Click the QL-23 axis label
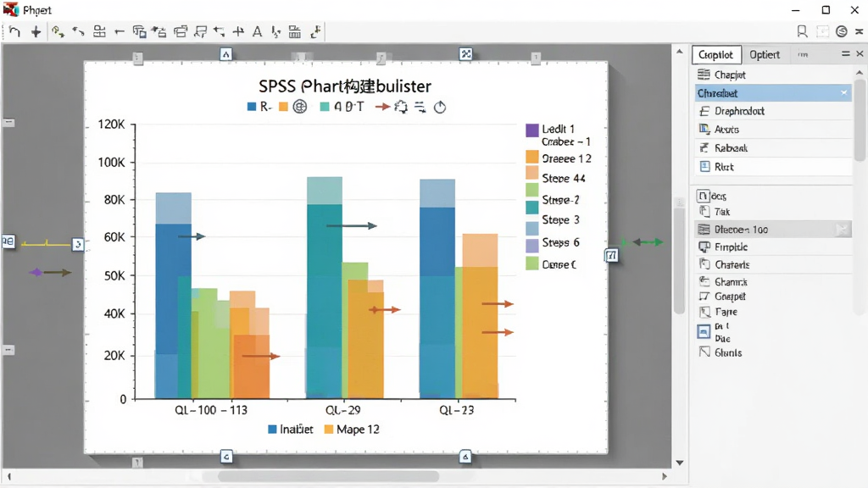 [x=456, y=410]
